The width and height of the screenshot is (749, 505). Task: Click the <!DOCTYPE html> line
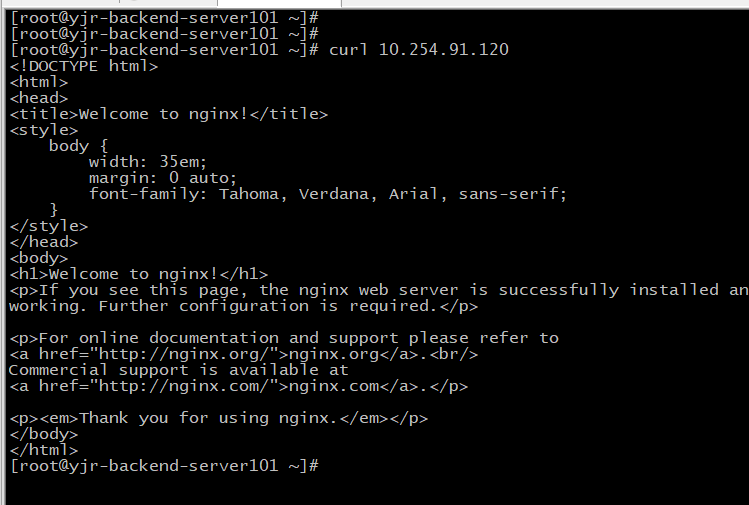click(83, 66)
